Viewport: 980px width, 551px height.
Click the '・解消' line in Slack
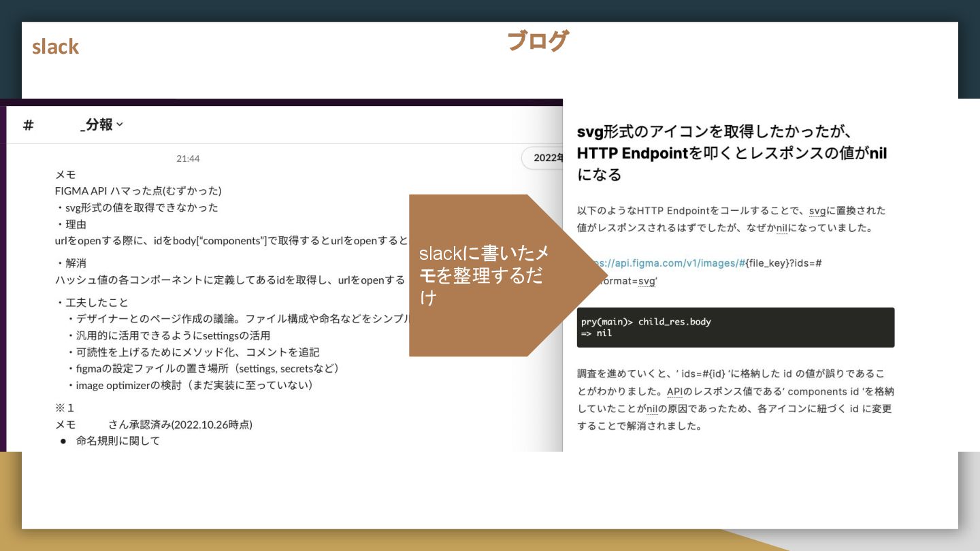pos(71,263)
